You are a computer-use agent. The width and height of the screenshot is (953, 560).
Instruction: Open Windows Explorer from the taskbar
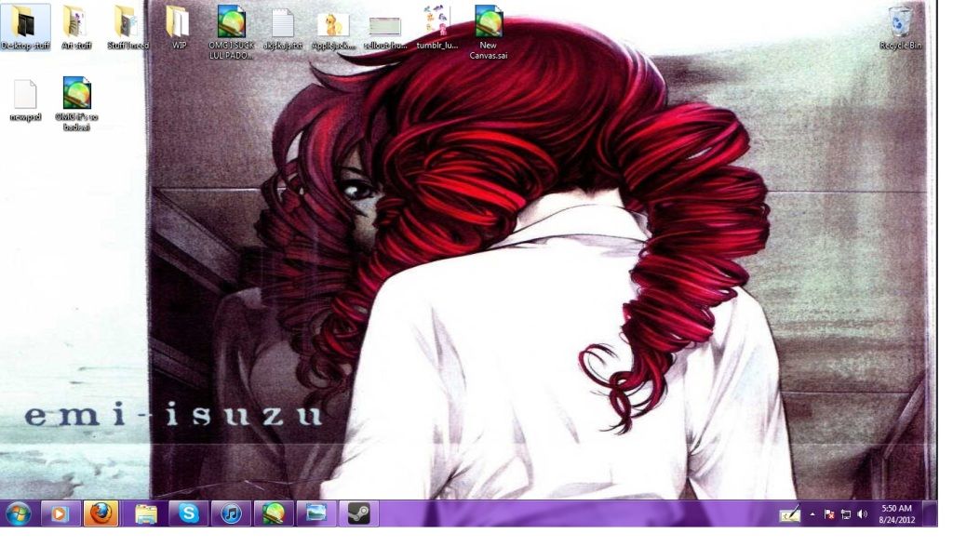(x=146, y=514)
